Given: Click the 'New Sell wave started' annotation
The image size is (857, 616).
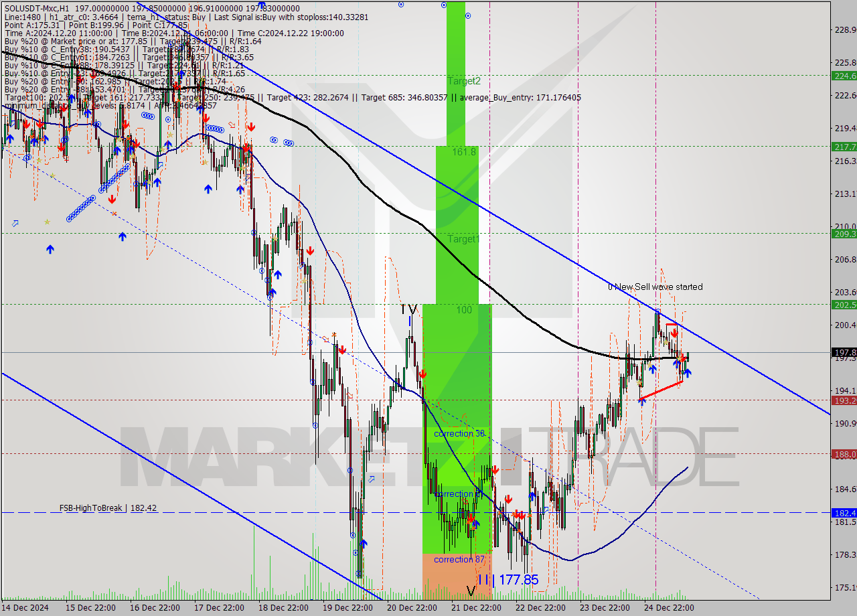Looking at the screenshot, I should pos(659,287).
